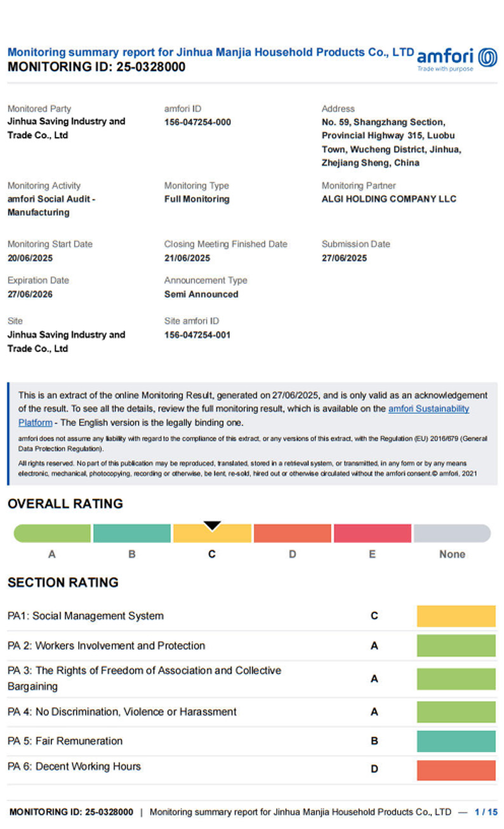The width and height of the screenshot is (504, 829).
Task: Click the Monitoring Start Date 20/06/2025
Action: pos(30,258)
